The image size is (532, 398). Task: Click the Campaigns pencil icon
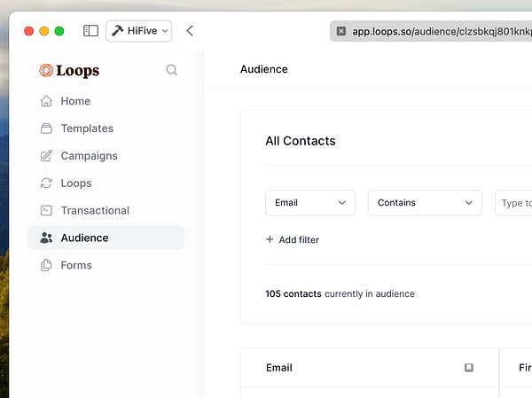point(47,156)
